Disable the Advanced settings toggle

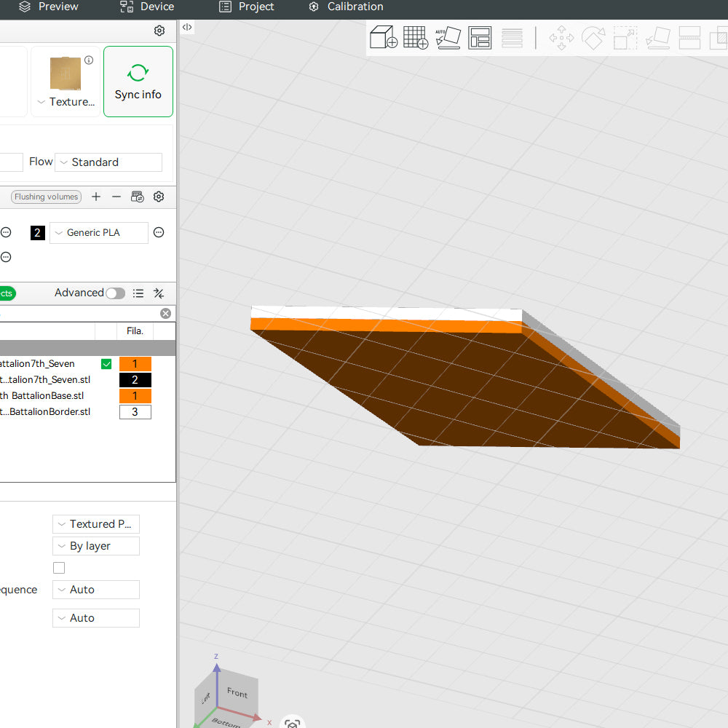(115, 293)
